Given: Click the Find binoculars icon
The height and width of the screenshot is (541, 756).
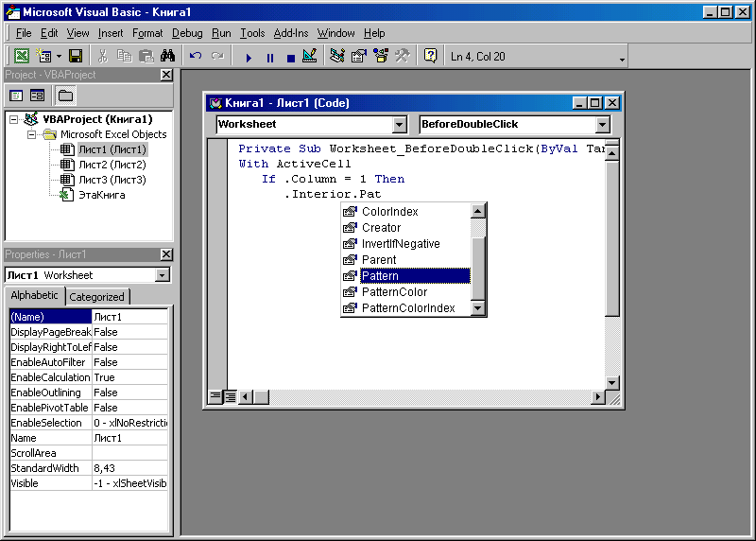Looking at the screenshot, I should (167, 56).
